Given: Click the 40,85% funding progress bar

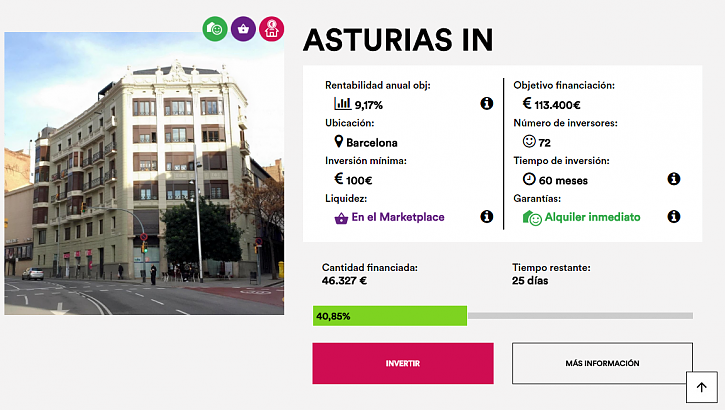Looking at the screenshot, I should pyautogui.click(x=502, y=316).
